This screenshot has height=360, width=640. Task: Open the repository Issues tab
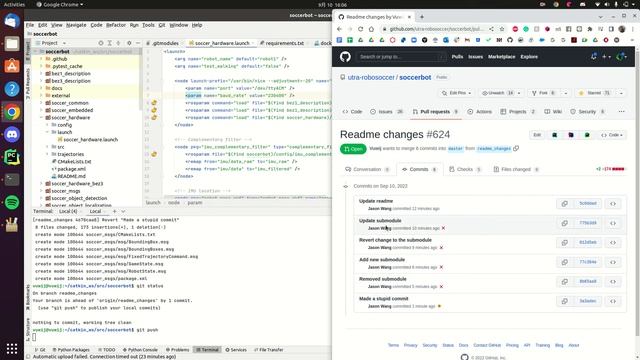click(387, 111)
